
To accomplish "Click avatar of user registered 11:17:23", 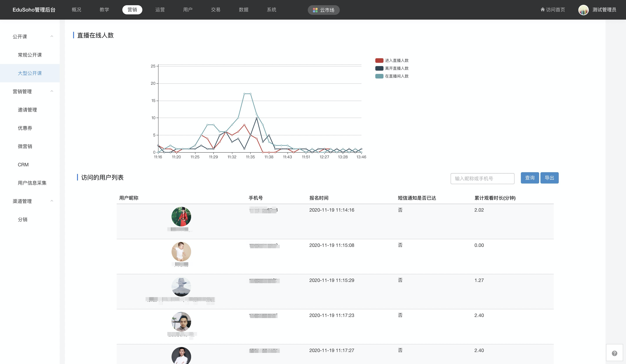I will coord(181,322).
